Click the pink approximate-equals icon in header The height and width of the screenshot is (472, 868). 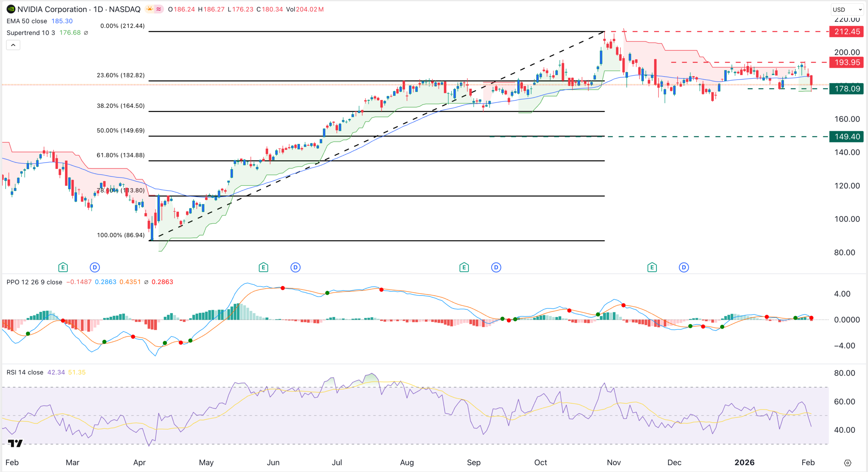(159, 9)
